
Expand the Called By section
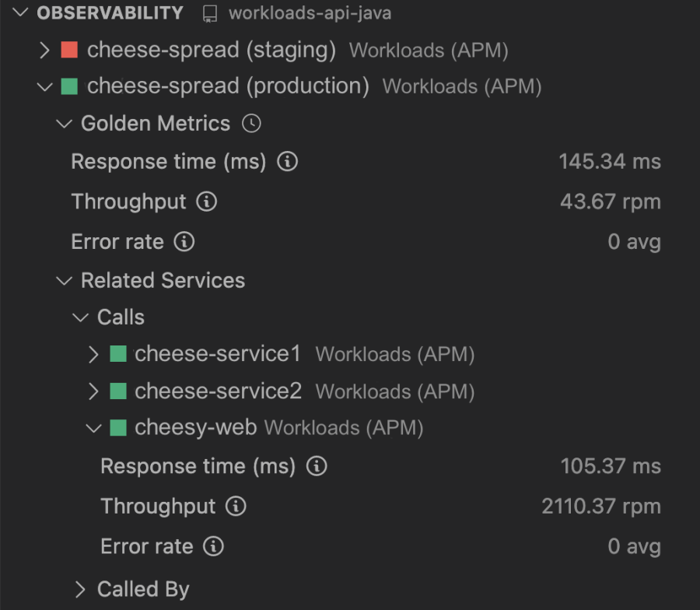click(80, 590)
